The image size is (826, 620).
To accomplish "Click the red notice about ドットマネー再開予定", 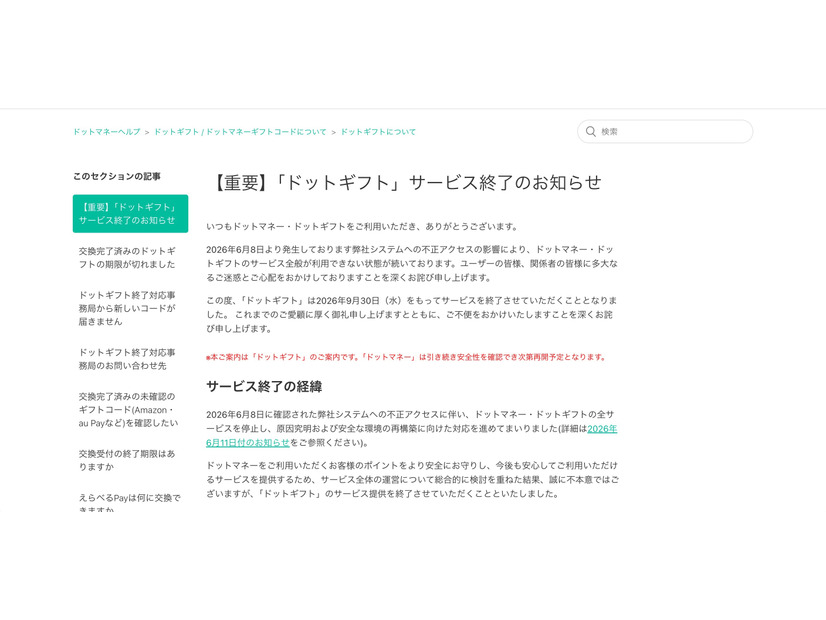I will pos(406,357).
